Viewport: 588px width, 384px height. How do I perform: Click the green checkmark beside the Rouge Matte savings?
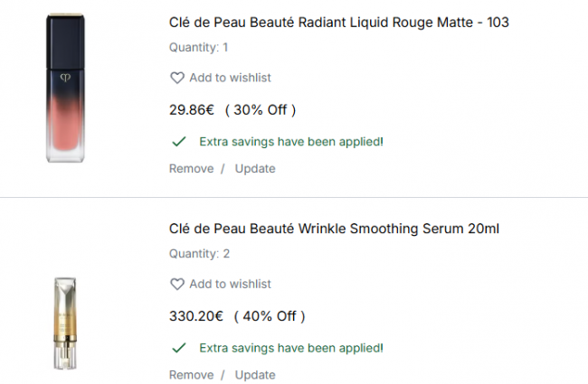click(x=179, y=142)
